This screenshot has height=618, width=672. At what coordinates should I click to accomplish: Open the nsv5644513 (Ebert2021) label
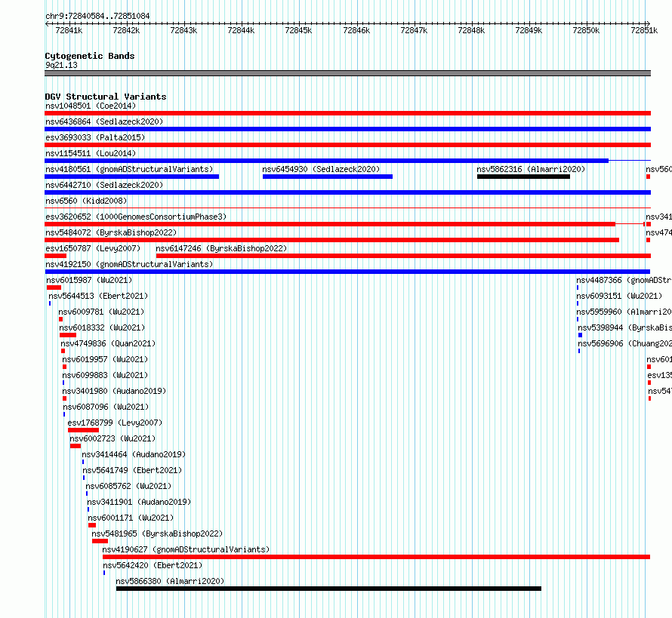[x=98, y=296]
